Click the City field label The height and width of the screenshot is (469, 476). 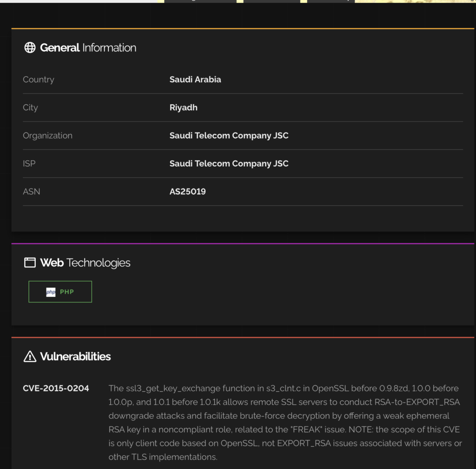click(x=30, y=107)
